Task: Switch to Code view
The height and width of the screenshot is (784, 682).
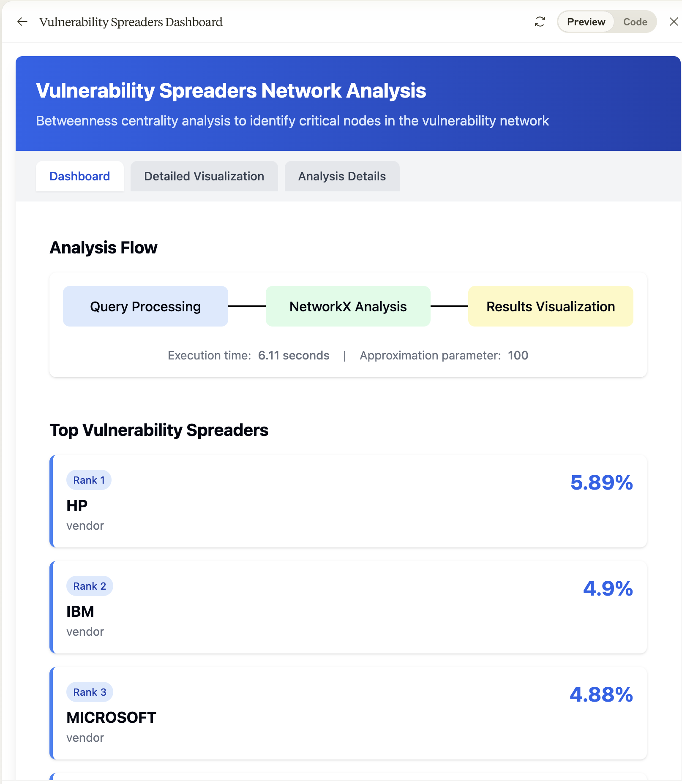Action: point(635,22)
